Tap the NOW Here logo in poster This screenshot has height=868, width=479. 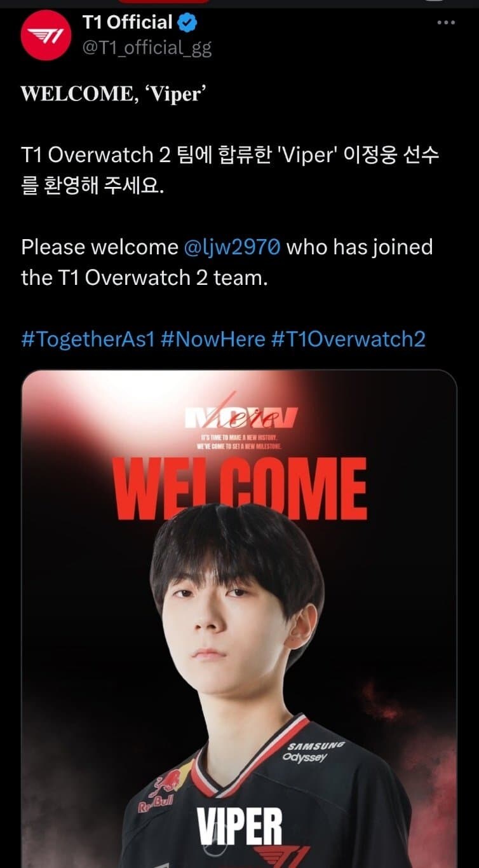[239, 417]
